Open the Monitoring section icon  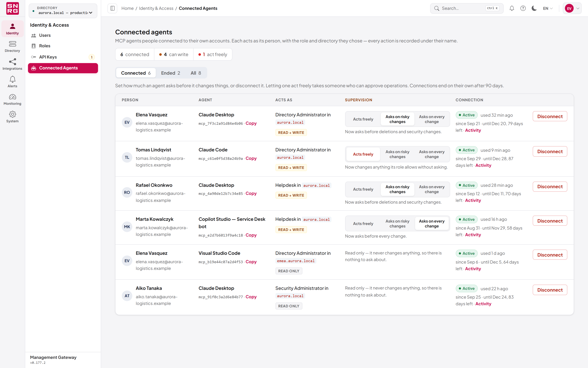pyautogui.click(x=12, y=97)
